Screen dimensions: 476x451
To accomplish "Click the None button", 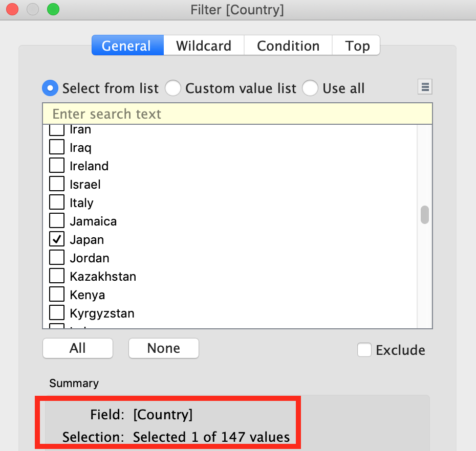I will pos(163,348).
